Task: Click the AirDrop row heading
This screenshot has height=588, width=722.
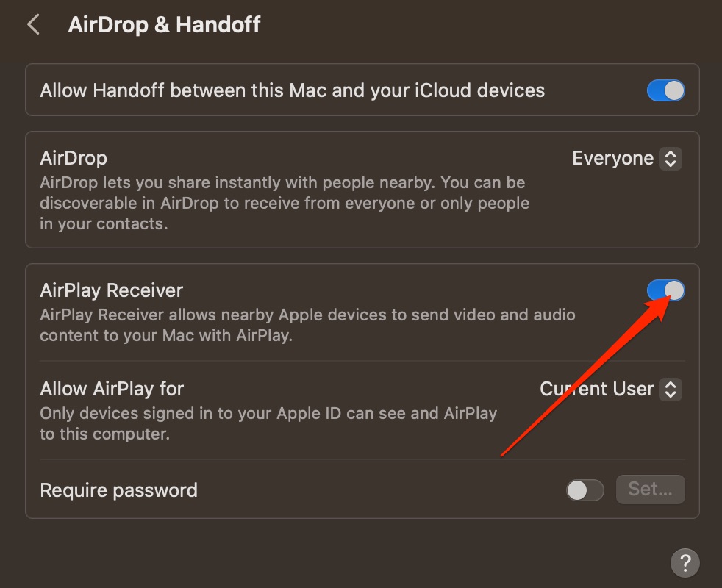Action: coord(74,158)
